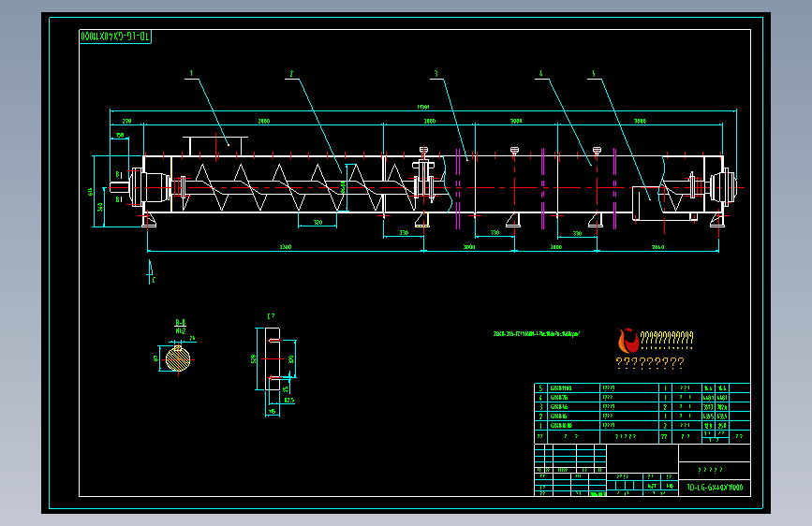The height and width of the screenshot is (526, 812).
Task: Click part balloon number 3
Action: point(436,74)
